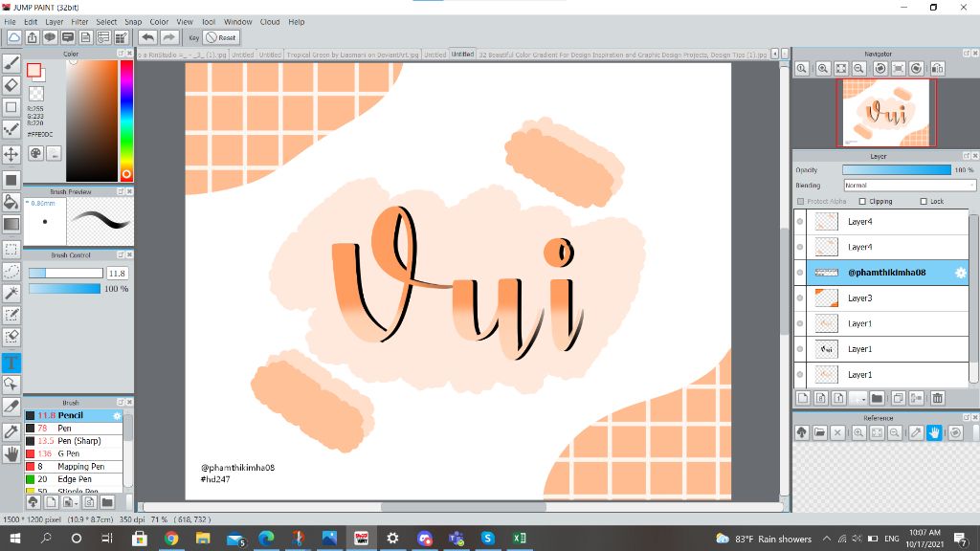Click the brush size slider

(x=66, y=273)
